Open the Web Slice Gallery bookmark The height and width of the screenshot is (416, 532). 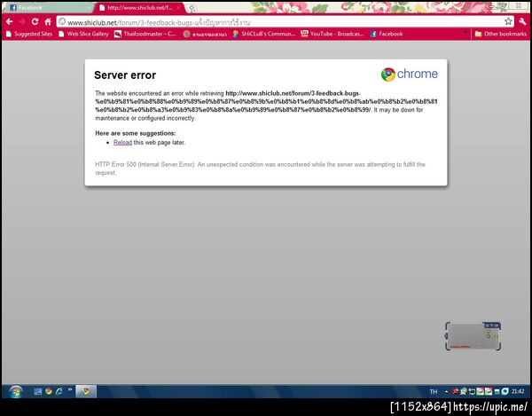coord(84,34)
